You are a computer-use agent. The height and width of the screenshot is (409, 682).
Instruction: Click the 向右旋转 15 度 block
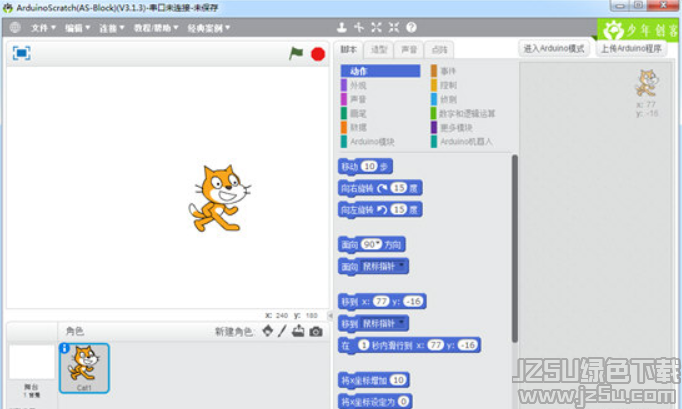pos(380,188)
